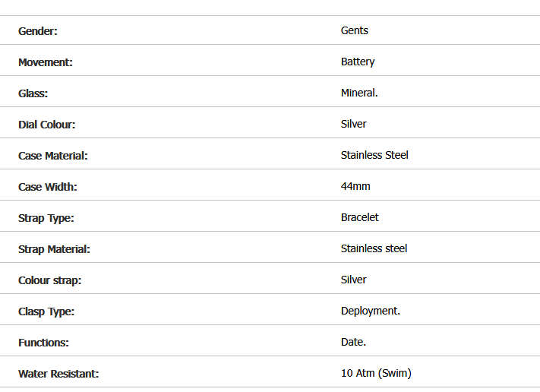Click the Glass label
The height and width of the screenshot is (392, 540).
33,93
